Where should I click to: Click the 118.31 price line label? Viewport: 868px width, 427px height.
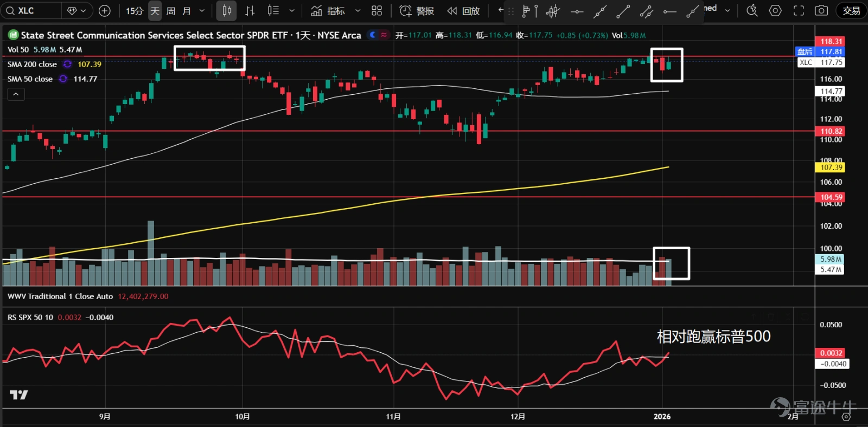[830, 41]
